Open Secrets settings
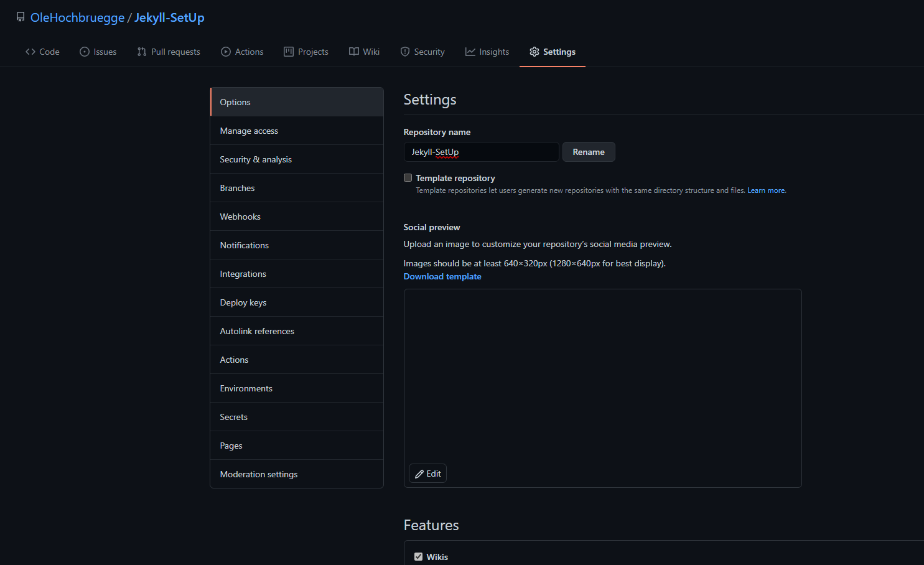Viewport: 924px width, 565px height. click(297, 417)
